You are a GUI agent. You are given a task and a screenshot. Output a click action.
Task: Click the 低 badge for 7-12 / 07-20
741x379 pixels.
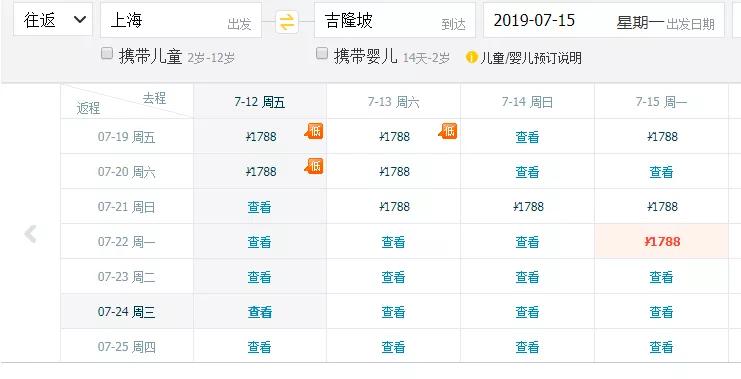pyautogui.click(x=314, y=166)
